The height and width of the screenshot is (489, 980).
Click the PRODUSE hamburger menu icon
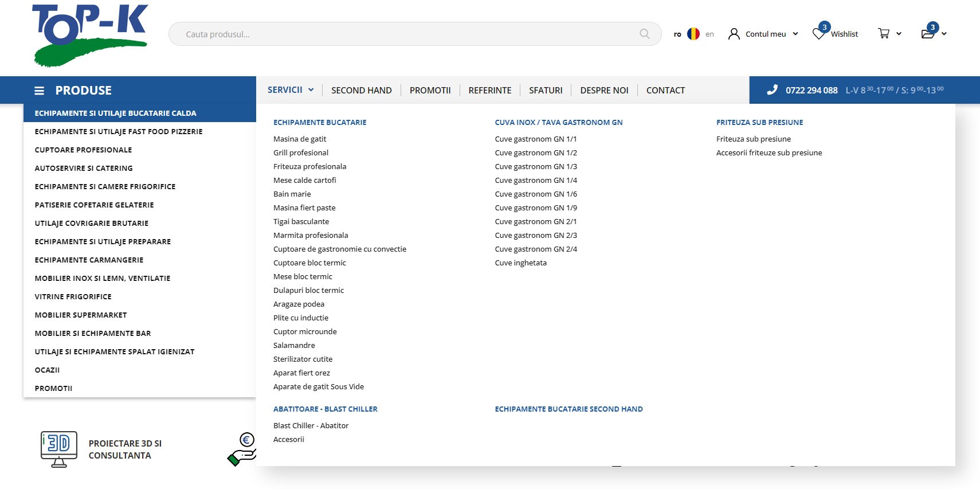(39, 91)
